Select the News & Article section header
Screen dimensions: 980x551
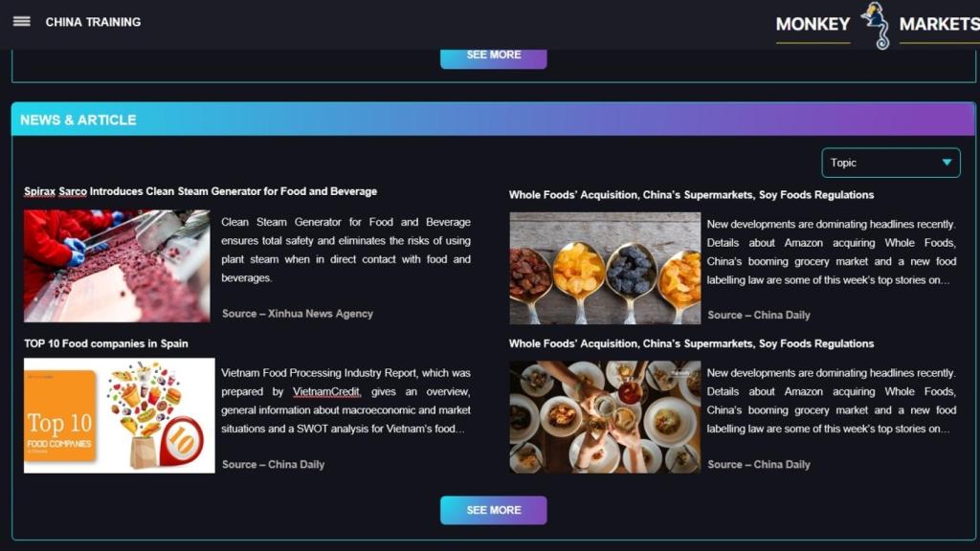click(493, 120)
